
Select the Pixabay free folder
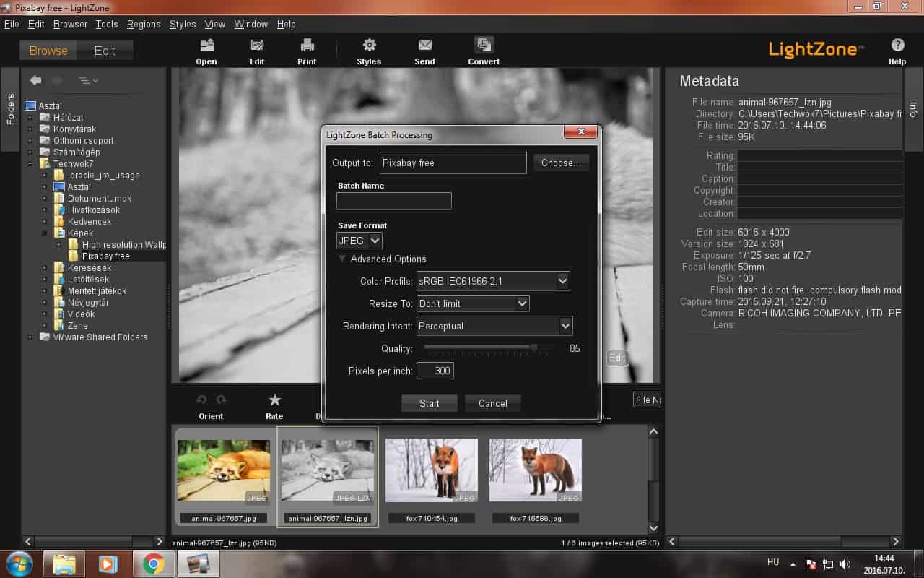(x=105, y=256)
